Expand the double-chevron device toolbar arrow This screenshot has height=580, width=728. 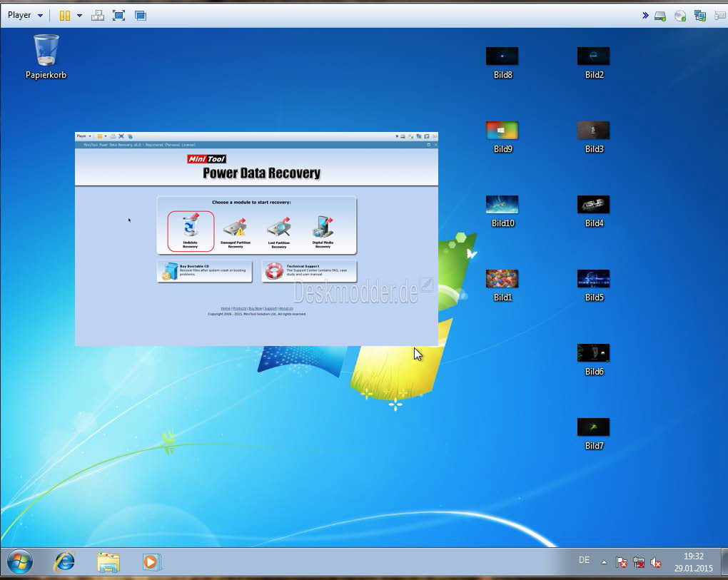645,16
